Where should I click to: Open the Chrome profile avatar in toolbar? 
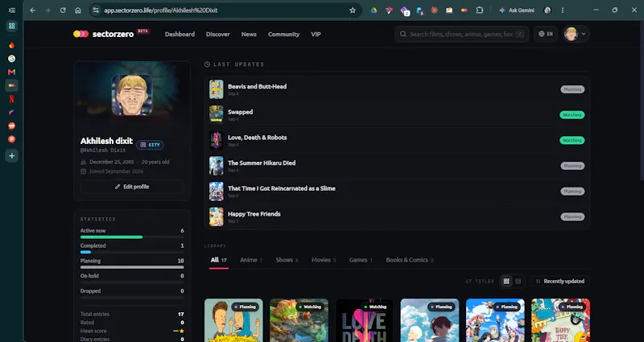(547, 10)
